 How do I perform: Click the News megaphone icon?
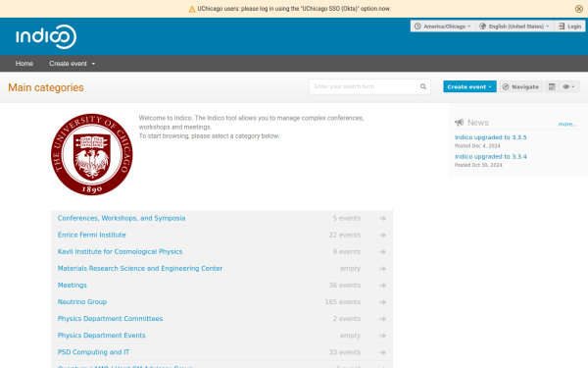459,123
